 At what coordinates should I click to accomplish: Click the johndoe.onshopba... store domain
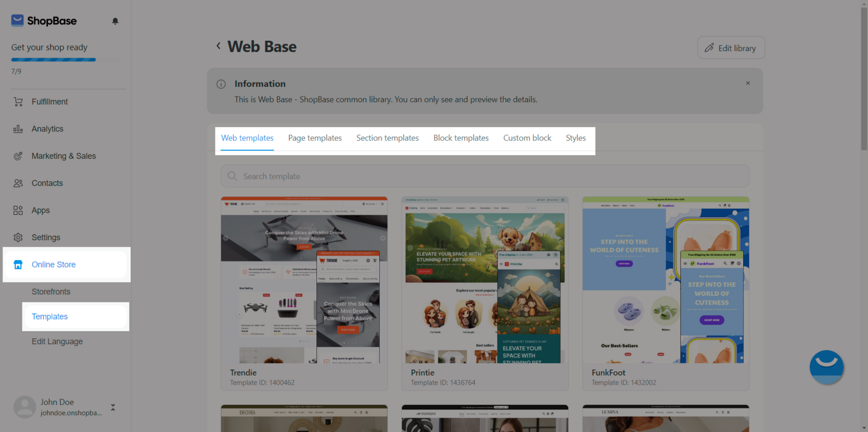coord(71,413)
